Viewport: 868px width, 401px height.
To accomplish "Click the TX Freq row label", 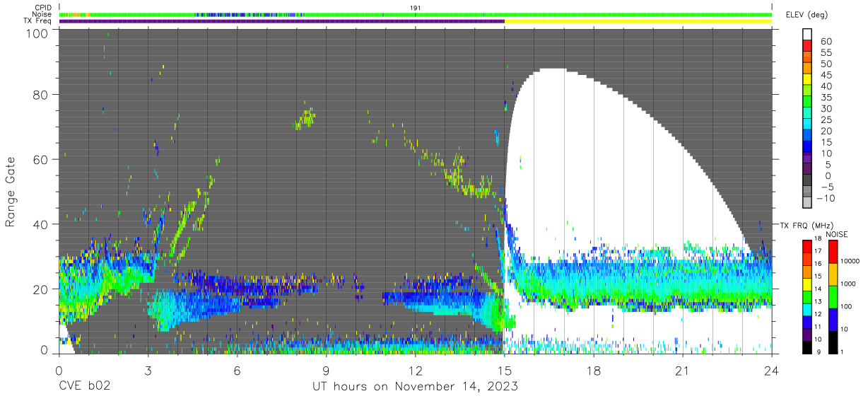I will pyautogui.click(x=38, y=21).
